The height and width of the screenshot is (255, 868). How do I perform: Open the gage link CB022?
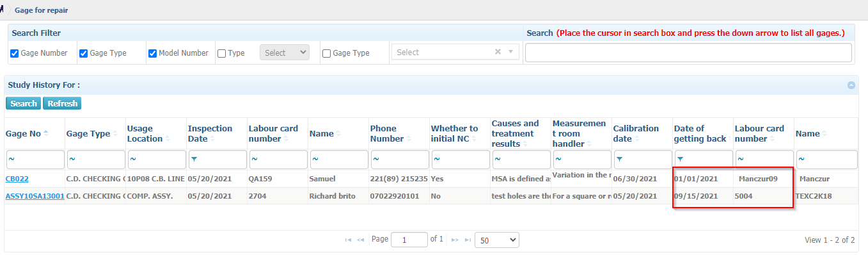(x=17, y=179)
